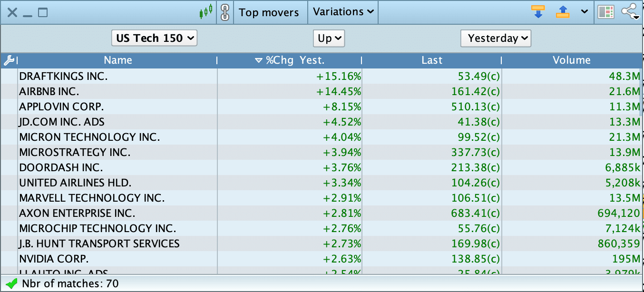Open the Up direction dropdown
Viewport: 644px width, 292px height.
click(x=329, y=38)
